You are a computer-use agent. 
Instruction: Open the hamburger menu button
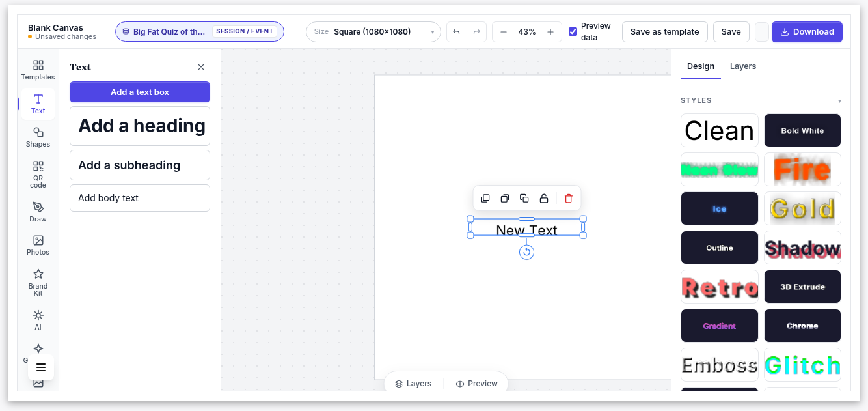41,367
